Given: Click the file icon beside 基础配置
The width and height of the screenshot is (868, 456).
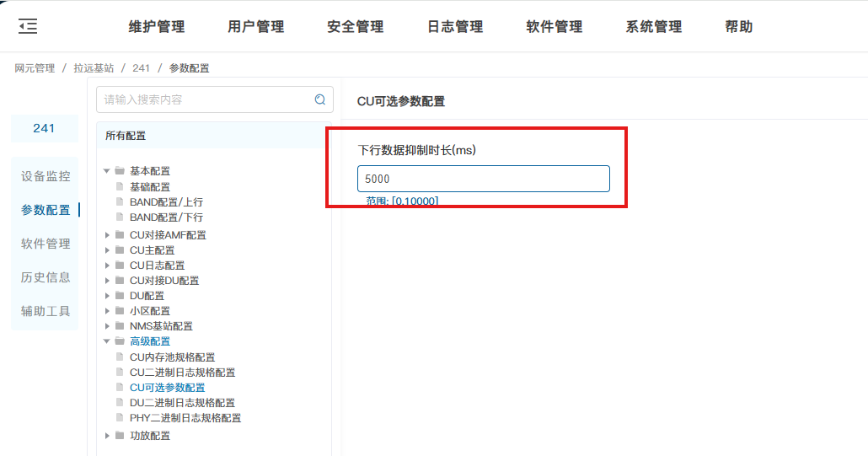Looking at the screenshot, I should [x=120, y=187].
